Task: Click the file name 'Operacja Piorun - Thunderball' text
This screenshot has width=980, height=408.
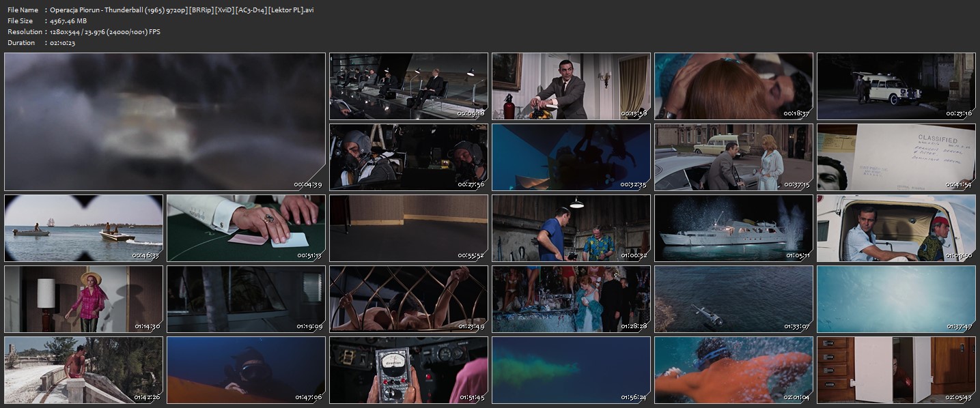Action: coord(96,10)
